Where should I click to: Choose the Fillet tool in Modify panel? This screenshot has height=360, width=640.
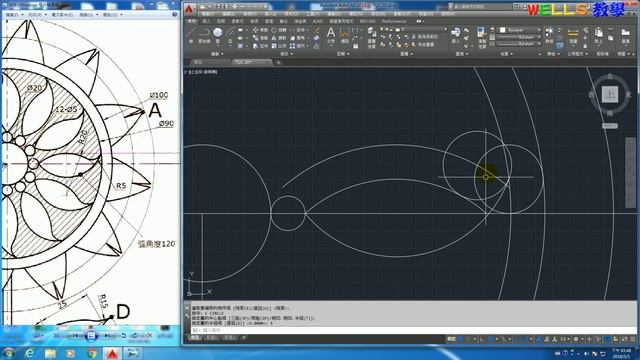pyautogui.click(x=298, y=38)
